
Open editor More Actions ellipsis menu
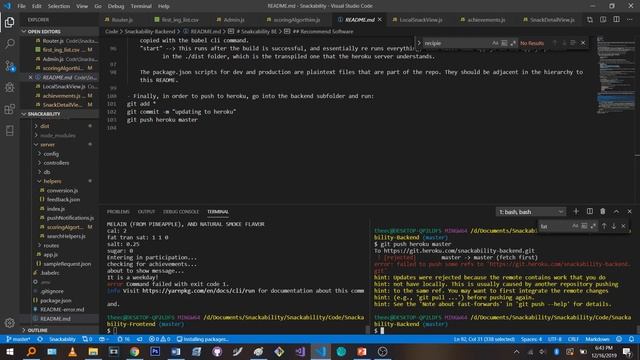tap(629, 20)
